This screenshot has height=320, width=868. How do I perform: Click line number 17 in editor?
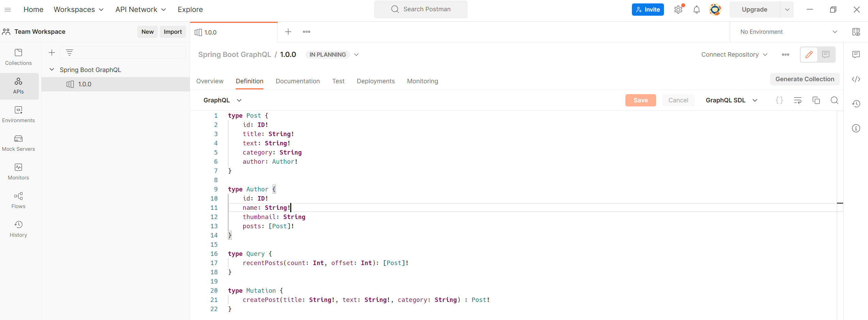coord(214,263)
